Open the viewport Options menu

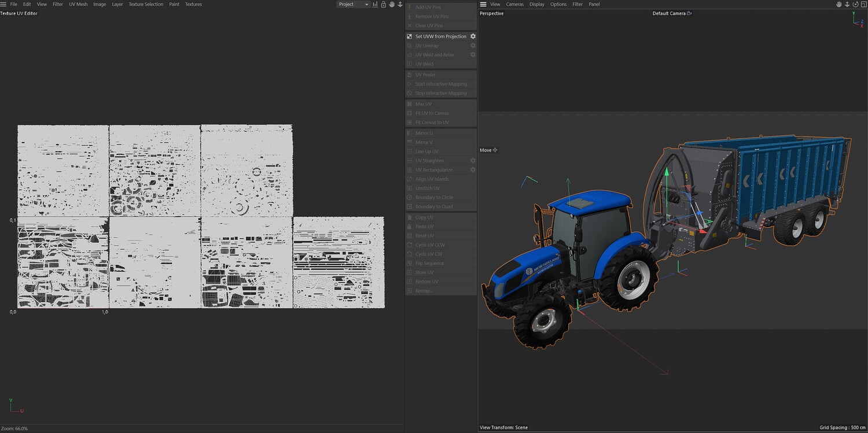(558, 4)
